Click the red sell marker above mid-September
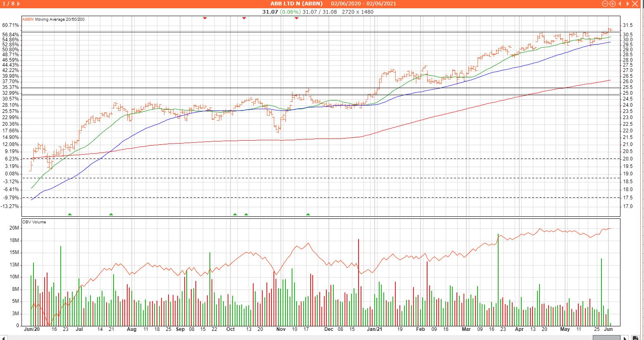This screenshot has width=644, height=340. coord(204,18)
